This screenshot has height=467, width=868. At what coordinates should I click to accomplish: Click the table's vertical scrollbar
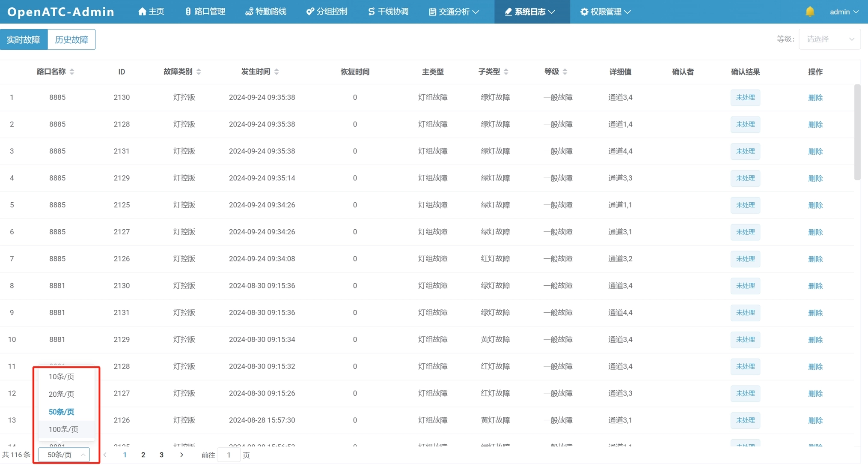(857, 132)
